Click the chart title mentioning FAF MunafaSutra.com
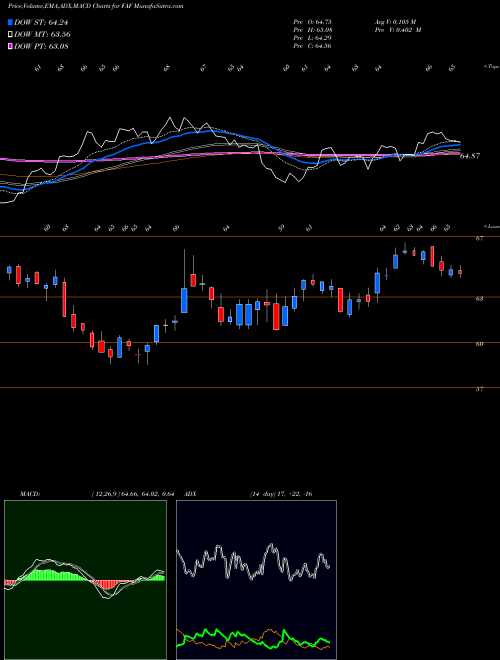The width and height of the screenshot is (500, 660). [x=96, y=6]
